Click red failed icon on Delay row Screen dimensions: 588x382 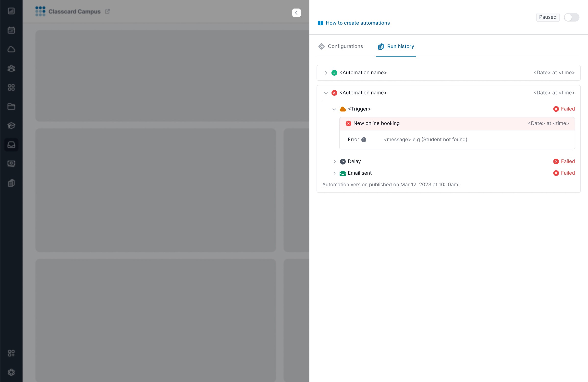click(556, 161)
